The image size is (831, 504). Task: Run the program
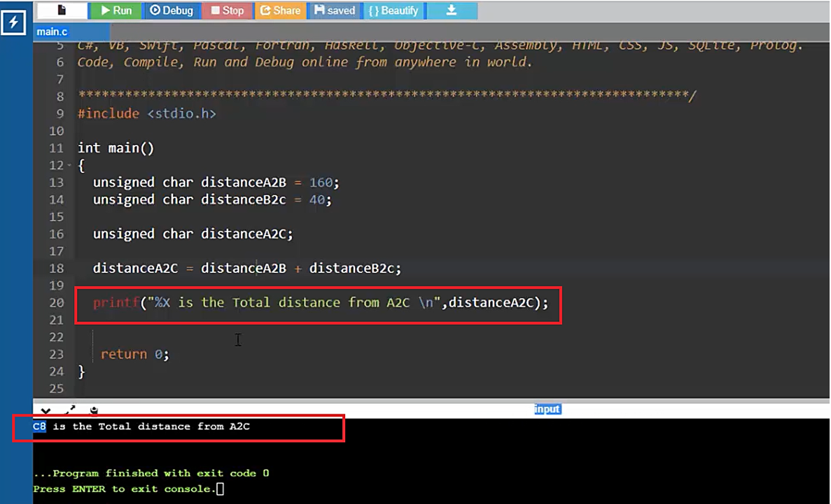(116, 10)
